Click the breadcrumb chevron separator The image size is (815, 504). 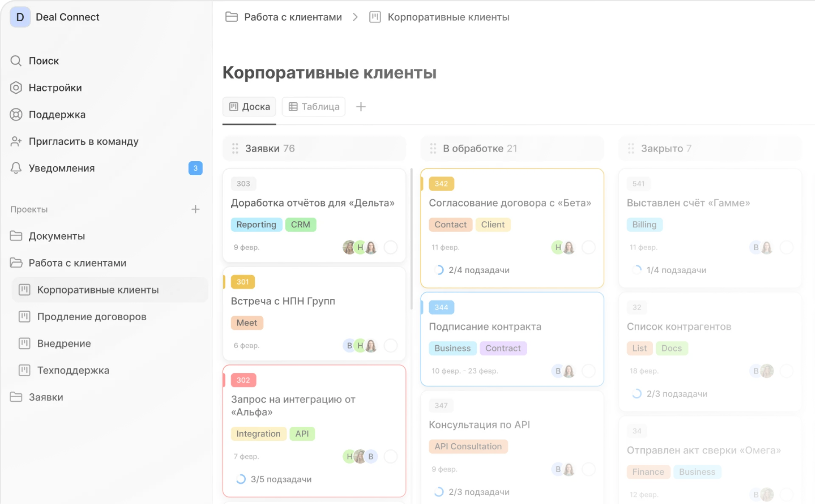coord(355,17)
